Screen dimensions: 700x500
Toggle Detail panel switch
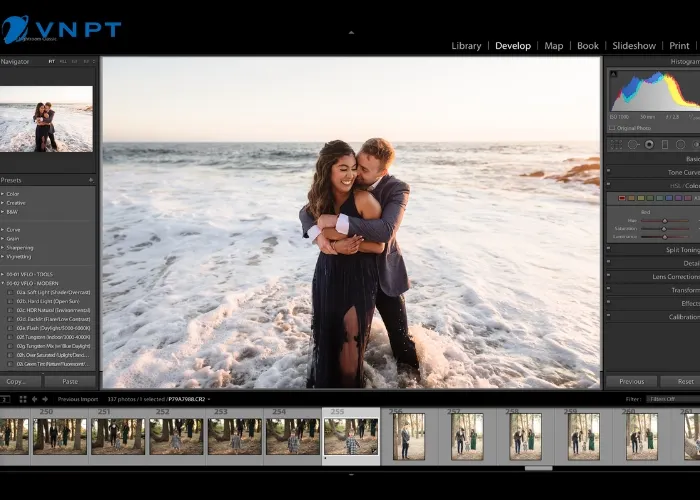[x=608, y=261]
